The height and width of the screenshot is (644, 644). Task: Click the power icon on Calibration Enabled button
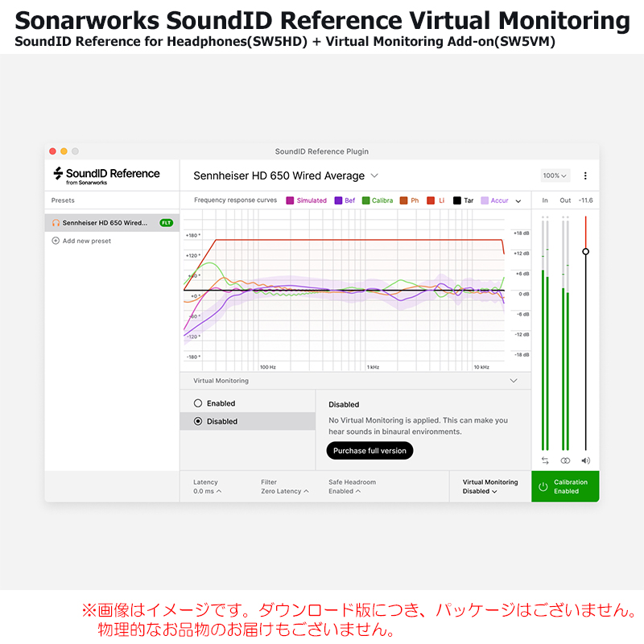(543, 486)
